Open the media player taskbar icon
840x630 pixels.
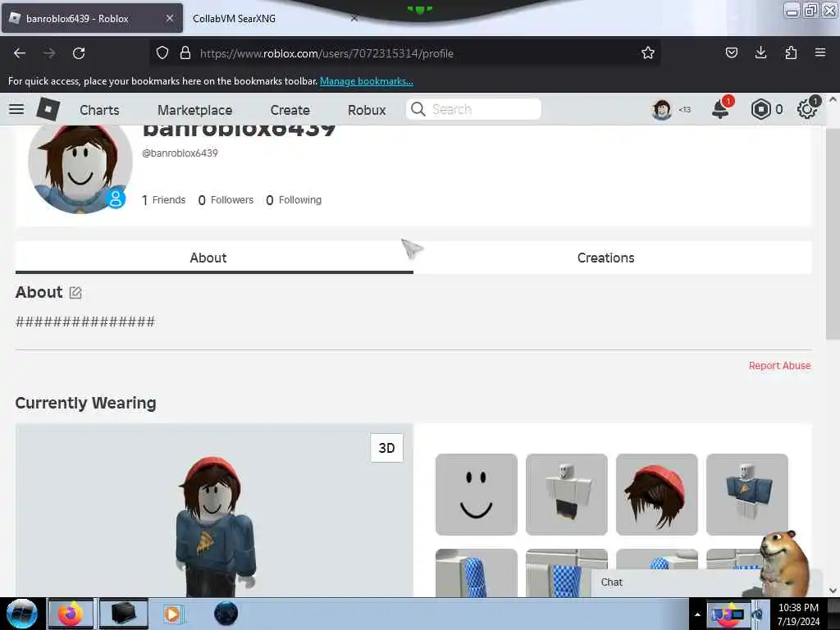point(172,614)
